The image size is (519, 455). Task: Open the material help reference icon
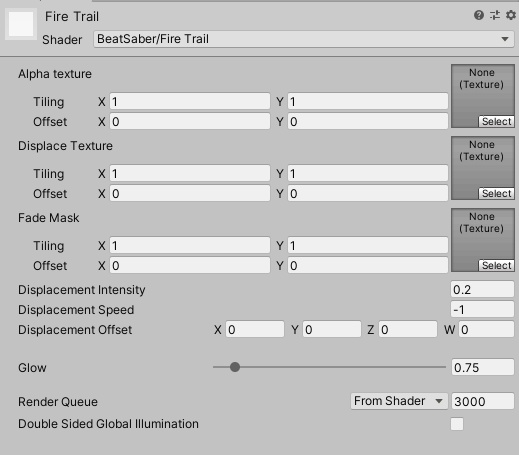tap(479, 15)
